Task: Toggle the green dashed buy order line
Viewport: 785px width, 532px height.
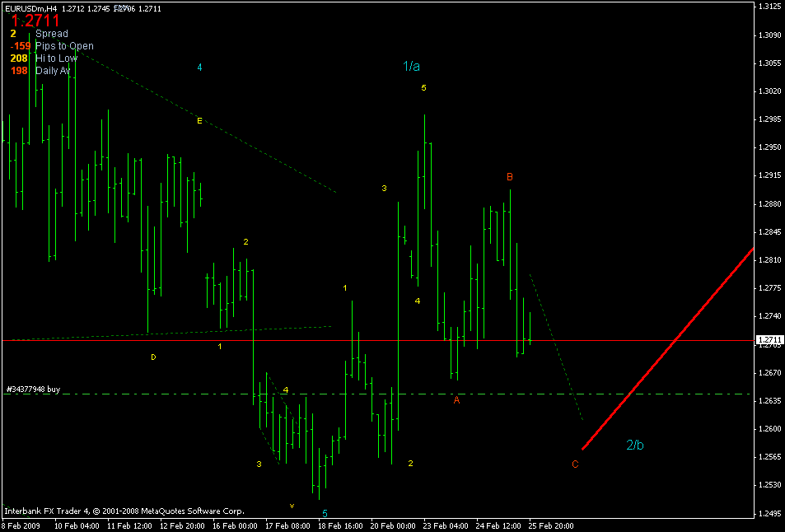Action: coord(329,394)
